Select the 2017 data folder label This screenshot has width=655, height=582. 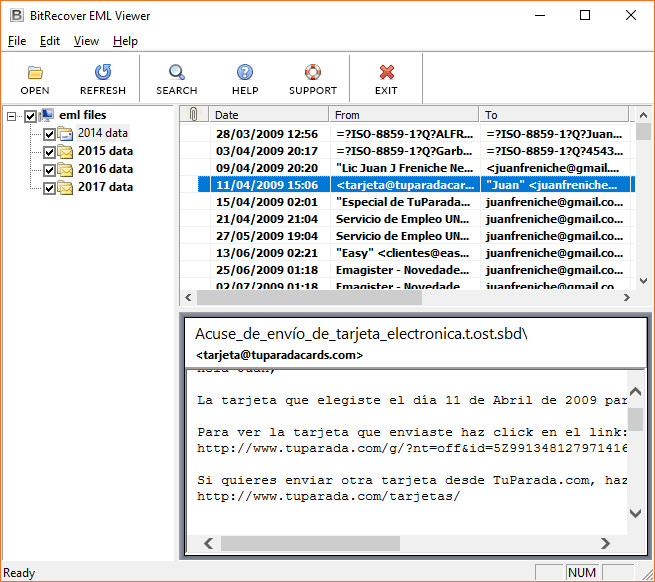click(x=105, y=187)
